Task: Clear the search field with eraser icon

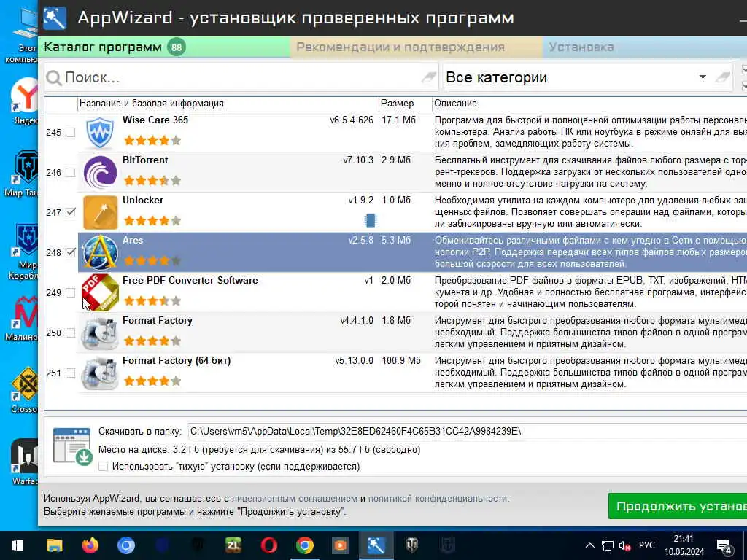Action: pos(428,77)
